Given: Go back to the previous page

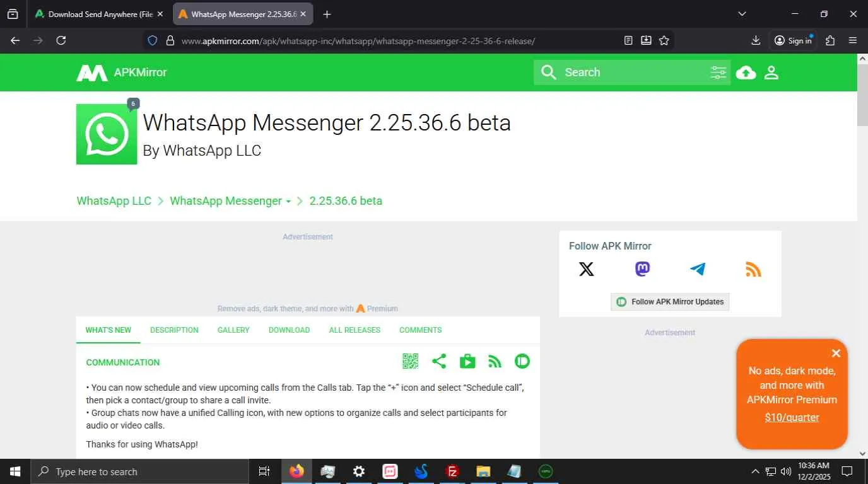Looking at the screenshot, I should (x=15, y=40).
